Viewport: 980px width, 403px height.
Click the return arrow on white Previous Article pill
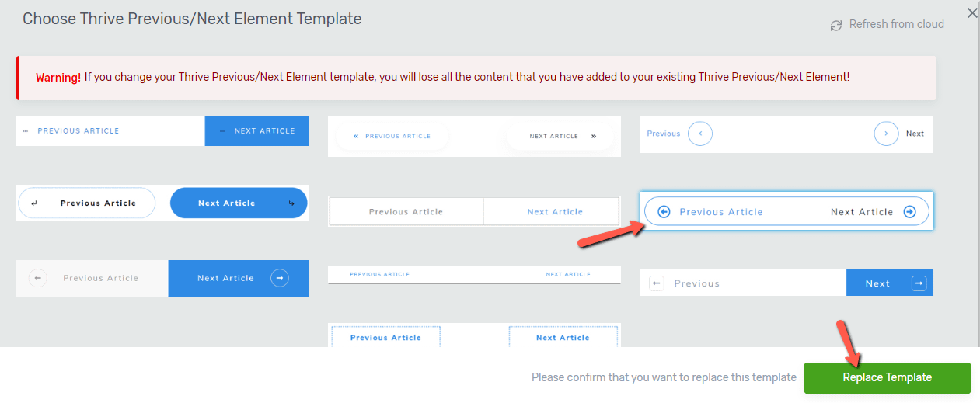(34, 203)
